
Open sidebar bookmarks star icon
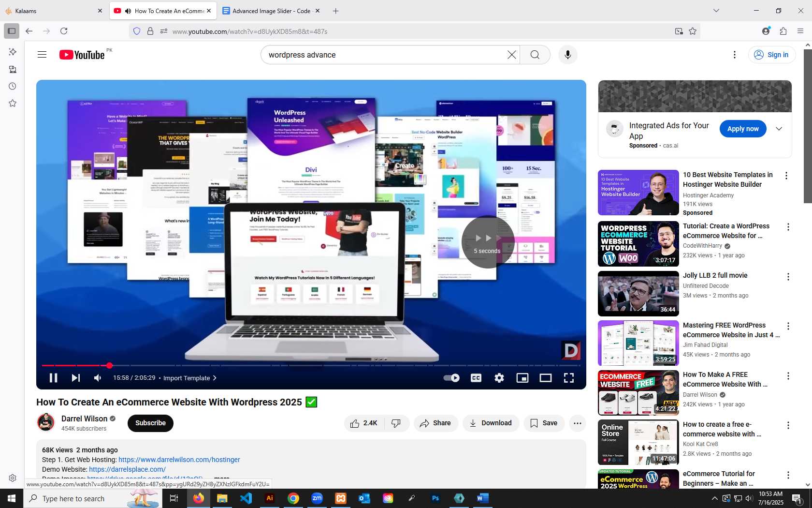13,103
